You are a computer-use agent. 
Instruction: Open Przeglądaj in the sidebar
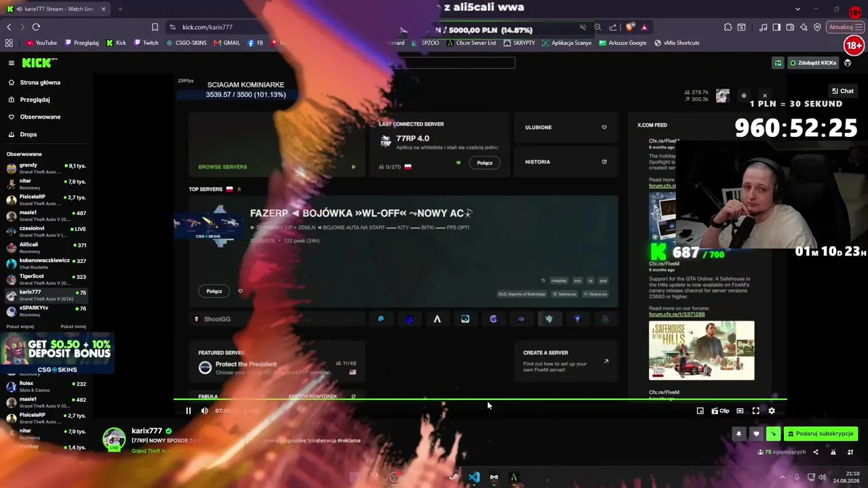(x=35, y=100)
